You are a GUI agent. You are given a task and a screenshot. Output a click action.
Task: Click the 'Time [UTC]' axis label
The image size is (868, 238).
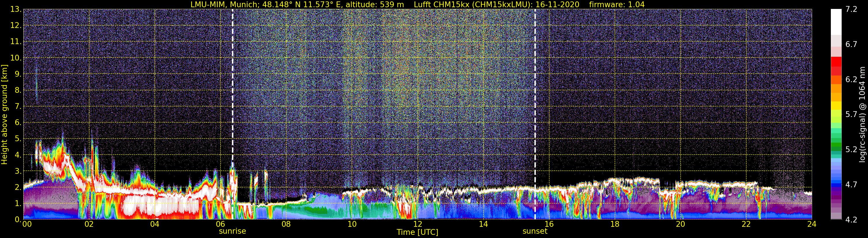coord(417,232)
